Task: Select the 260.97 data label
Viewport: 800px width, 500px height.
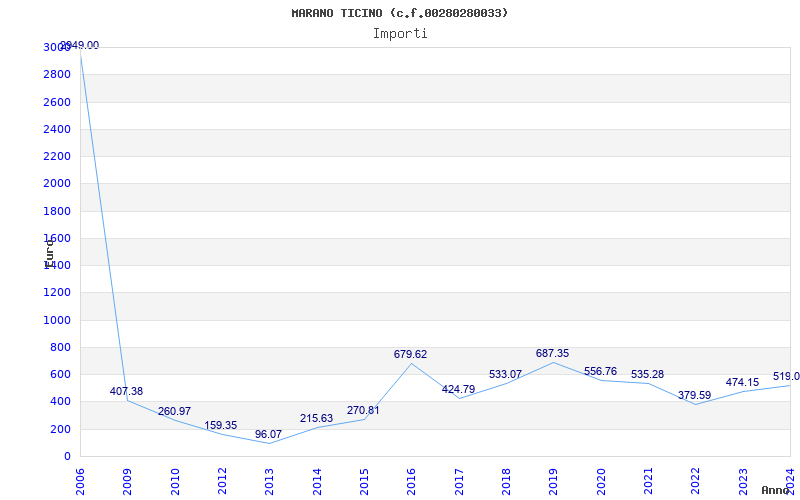Action: pyautogui.click(x=174, y=411)
